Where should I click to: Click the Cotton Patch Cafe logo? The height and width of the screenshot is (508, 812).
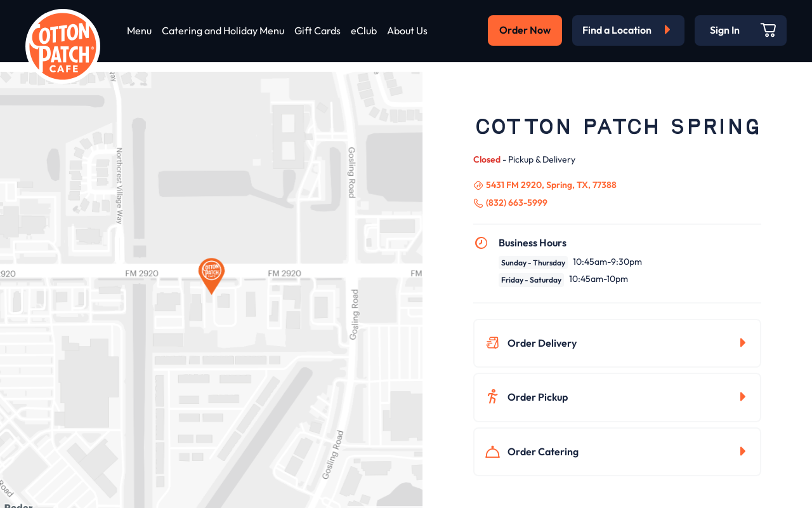[63, 46]
